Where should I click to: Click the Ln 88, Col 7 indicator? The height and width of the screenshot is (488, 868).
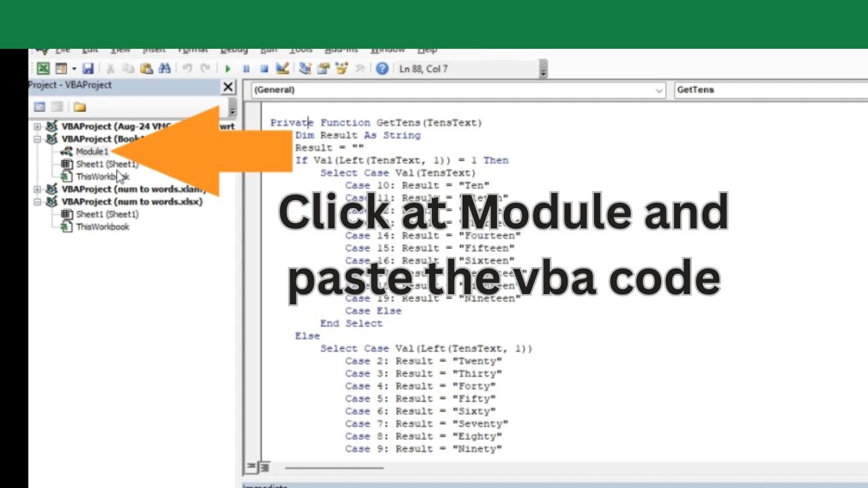(x=424, y=68)
